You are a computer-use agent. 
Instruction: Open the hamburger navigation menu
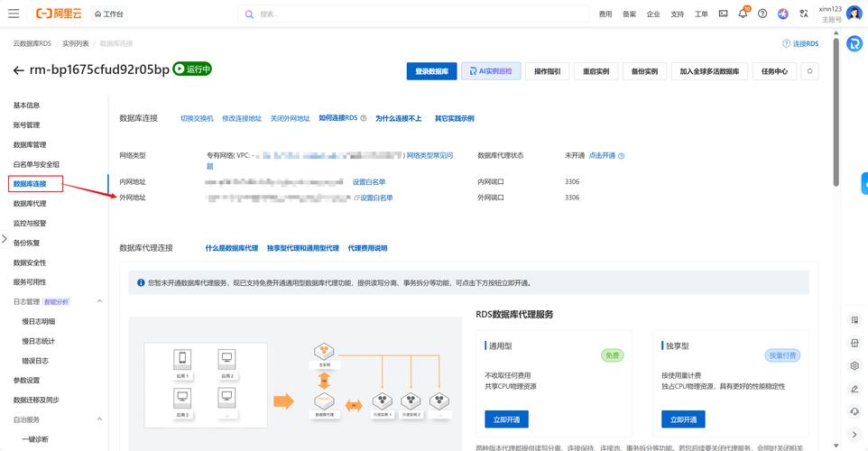click(x=14, y=14)
